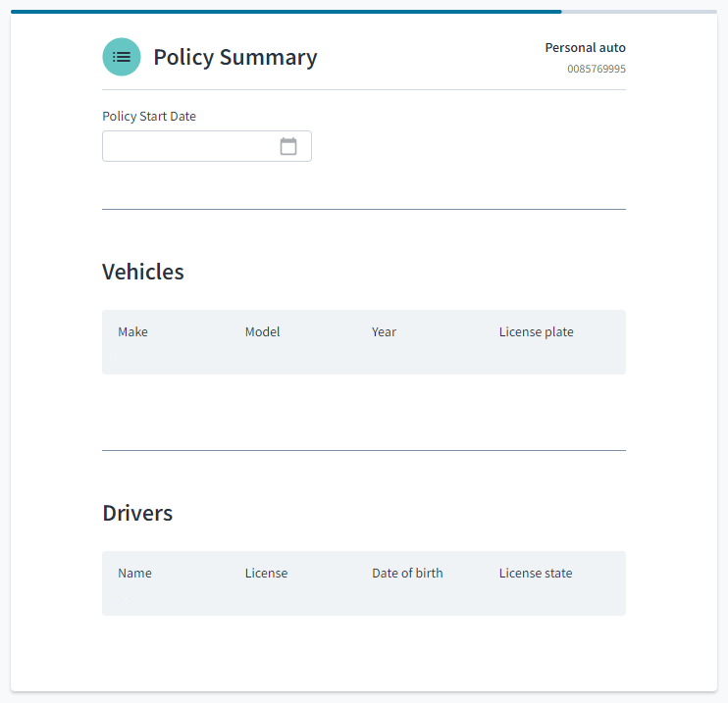Select policy number 0085769995

[597, 69]
